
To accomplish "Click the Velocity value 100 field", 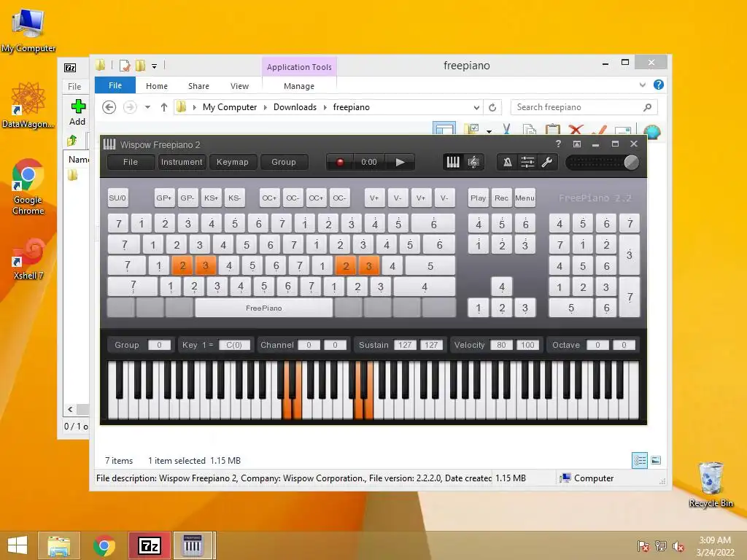I will click(527, 345).
